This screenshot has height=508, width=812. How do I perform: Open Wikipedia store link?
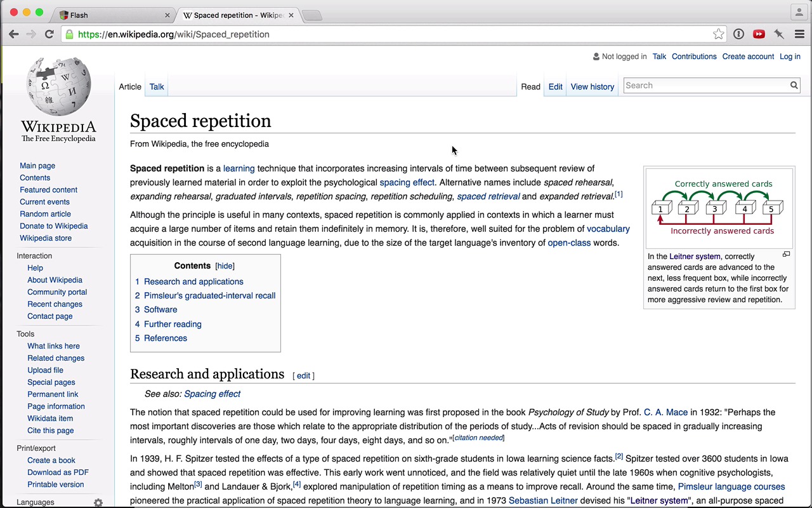pyautogui.click(x=46, y=238)
